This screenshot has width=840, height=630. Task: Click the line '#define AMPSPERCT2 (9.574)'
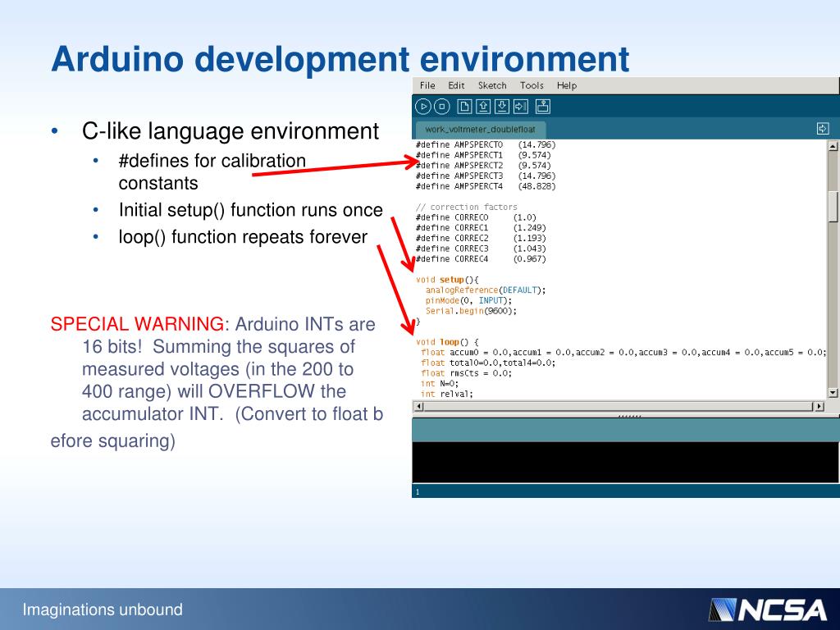(483, 166)
